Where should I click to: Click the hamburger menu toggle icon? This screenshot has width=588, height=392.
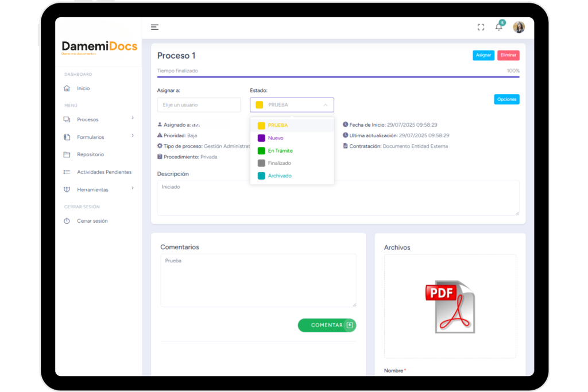click(154, 27)
